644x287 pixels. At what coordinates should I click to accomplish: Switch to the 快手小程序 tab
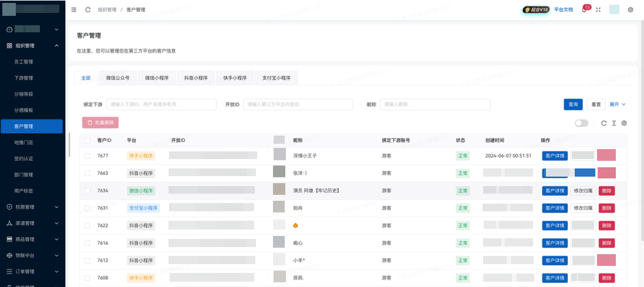(235, 78)
